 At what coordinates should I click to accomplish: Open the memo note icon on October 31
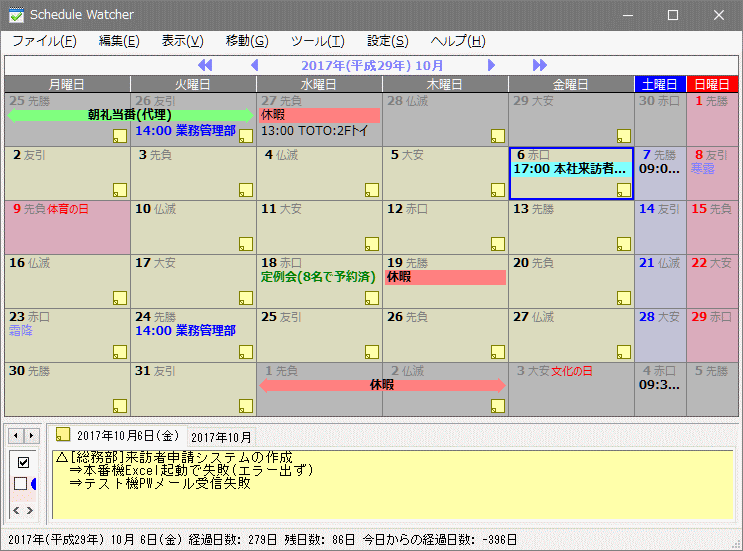(246, 406)
